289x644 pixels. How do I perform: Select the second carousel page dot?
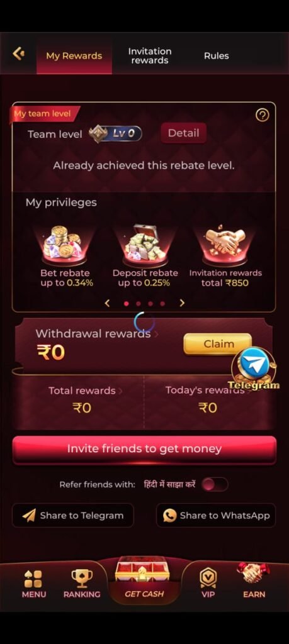(138, 304)
